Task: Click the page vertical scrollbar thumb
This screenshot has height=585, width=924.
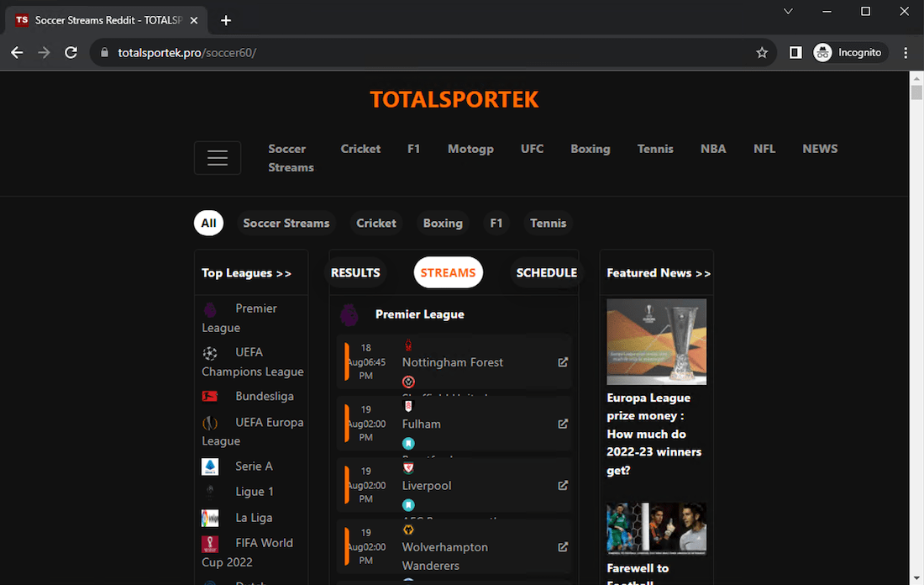Action: [x=916, y=92]
